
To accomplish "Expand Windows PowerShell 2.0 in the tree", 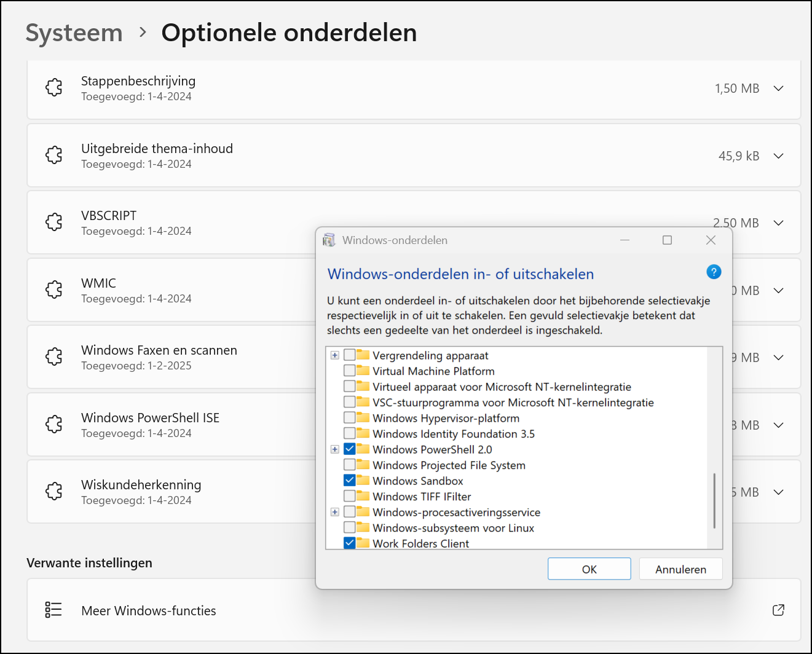I will point(335,449).
